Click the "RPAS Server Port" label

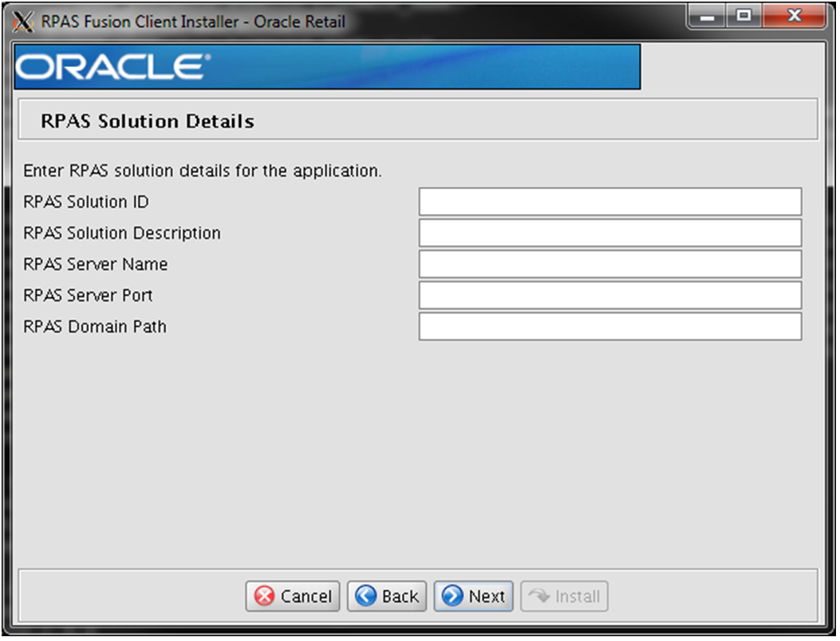(88, 295)
